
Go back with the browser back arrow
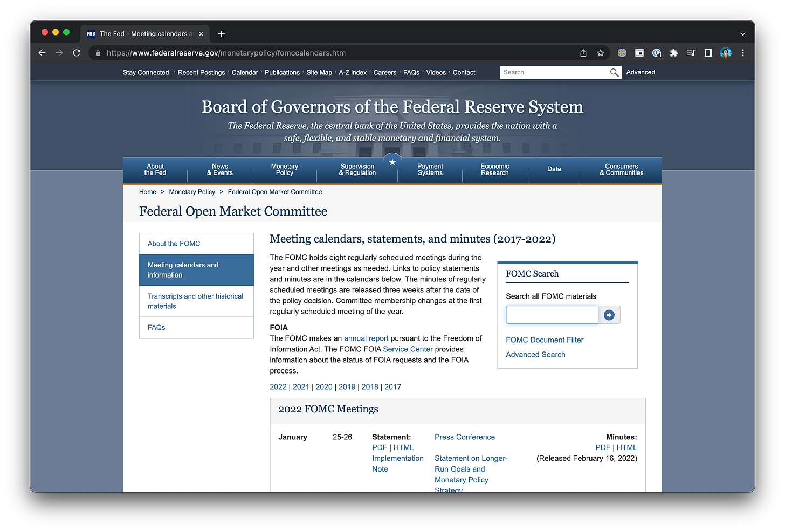(42, 53)
